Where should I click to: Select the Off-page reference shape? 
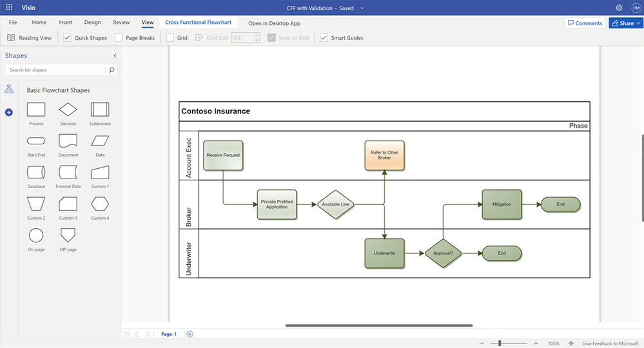tap(68, 235)
